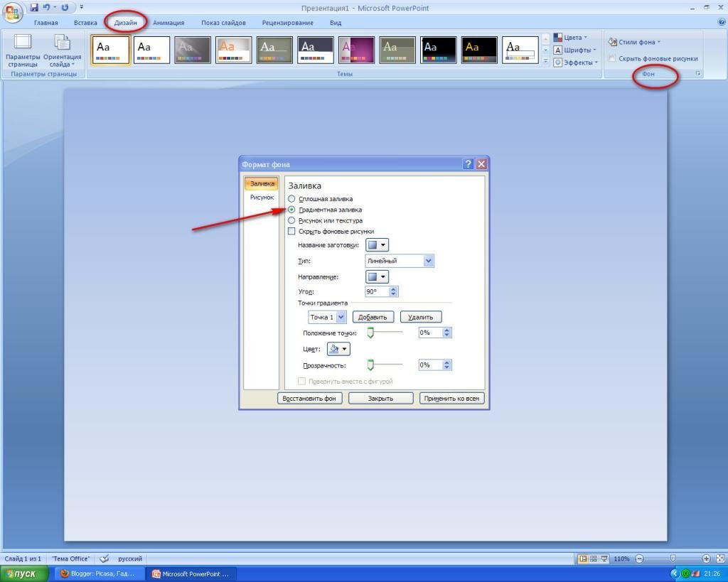Switch to the Анимация ribbon tab

(x=168, y=23)
